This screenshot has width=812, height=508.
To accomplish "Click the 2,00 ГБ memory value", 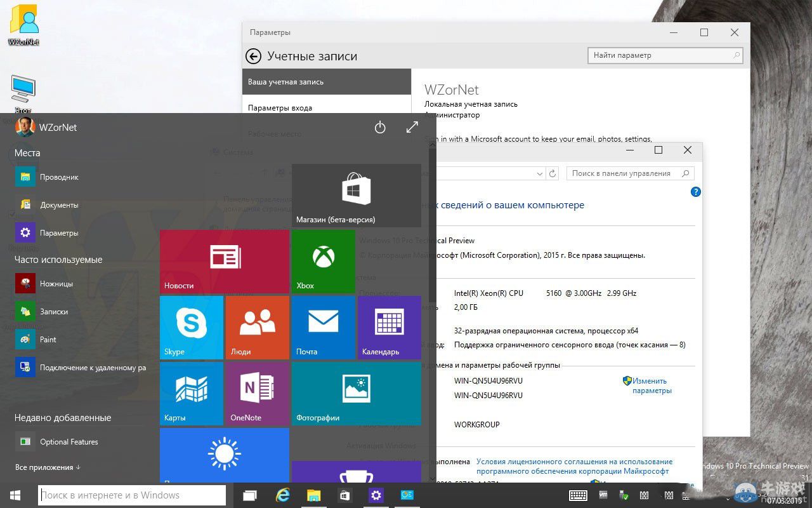I will (466, 307).
